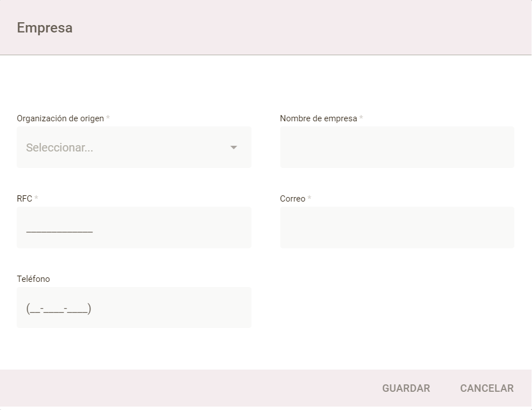Click the RFC field label
532x410 pixels.
[24, 199]
